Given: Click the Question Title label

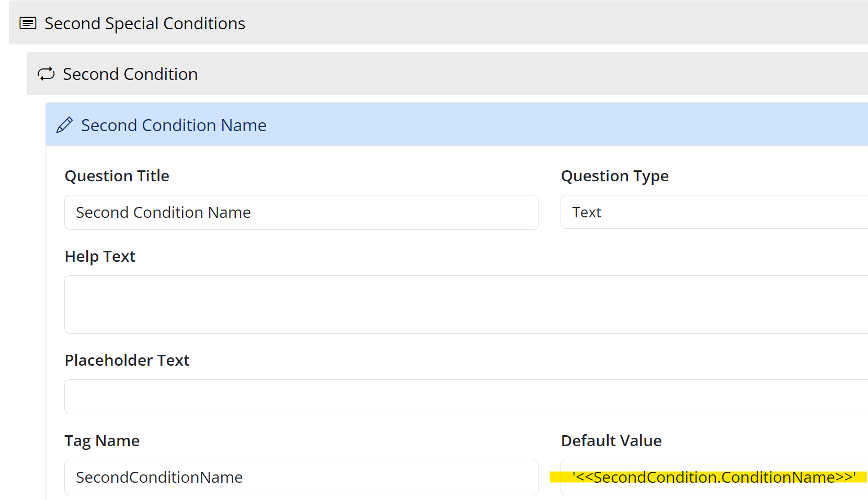Looking at the screenshot, I should pos(117,176).
